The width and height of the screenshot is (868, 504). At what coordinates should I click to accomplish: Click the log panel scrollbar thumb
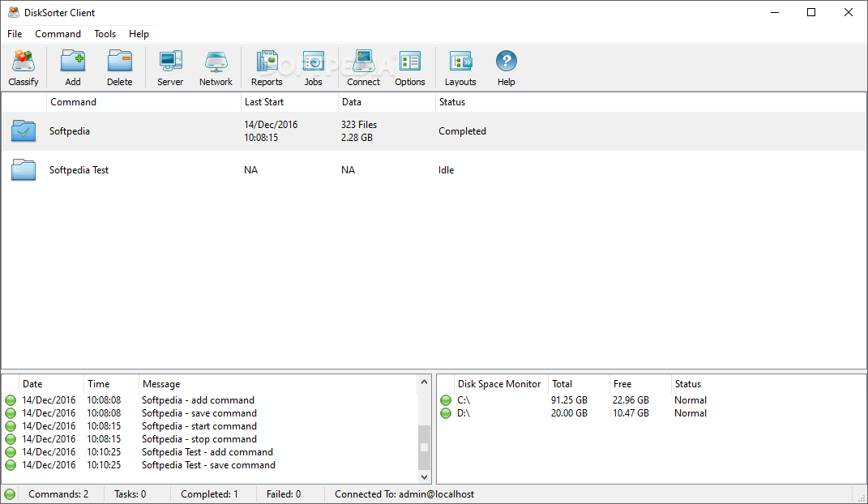click(424, 447)
